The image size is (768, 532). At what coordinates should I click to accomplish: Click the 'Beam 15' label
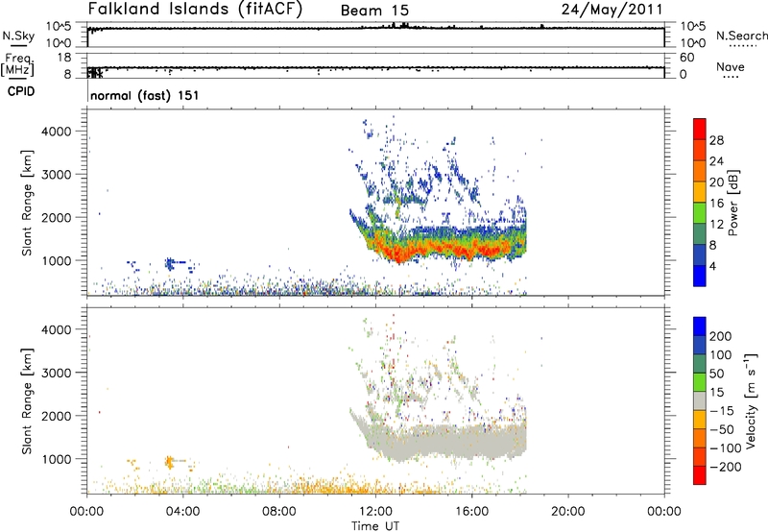pyautogui.click(x=374, y=11)
